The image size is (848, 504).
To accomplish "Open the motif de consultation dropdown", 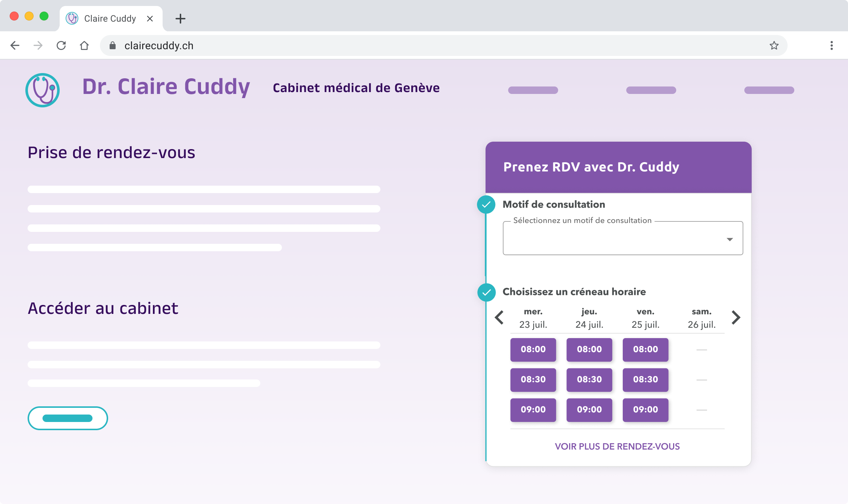I will click(623, 238).
